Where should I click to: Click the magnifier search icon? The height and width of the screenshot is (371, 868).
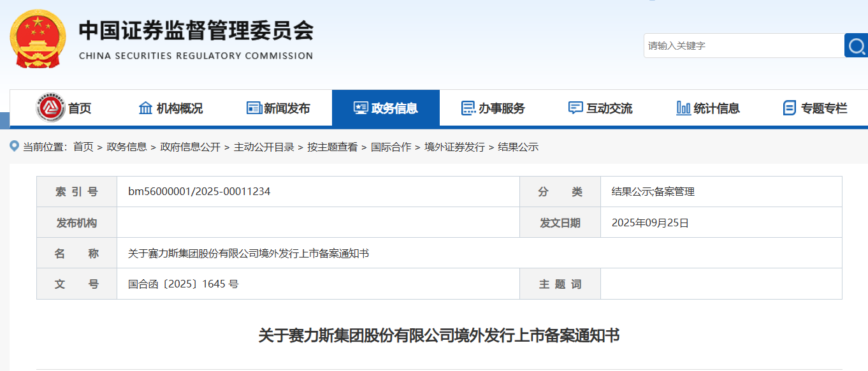[x=857, y=45]
